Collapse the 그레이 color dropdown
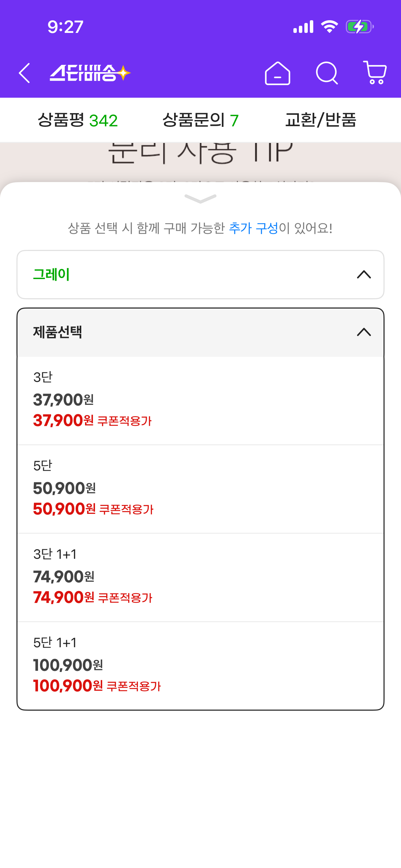 200,275
